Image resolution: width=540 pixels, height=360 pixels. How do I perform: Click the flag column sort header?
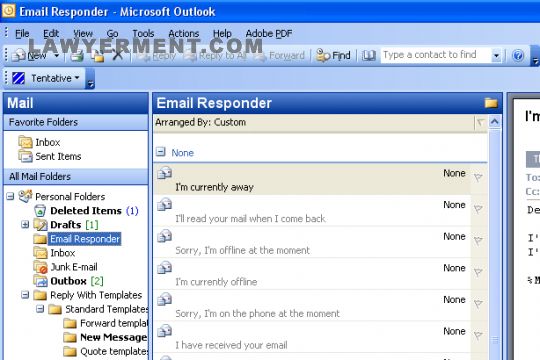(x=480, y=122)
